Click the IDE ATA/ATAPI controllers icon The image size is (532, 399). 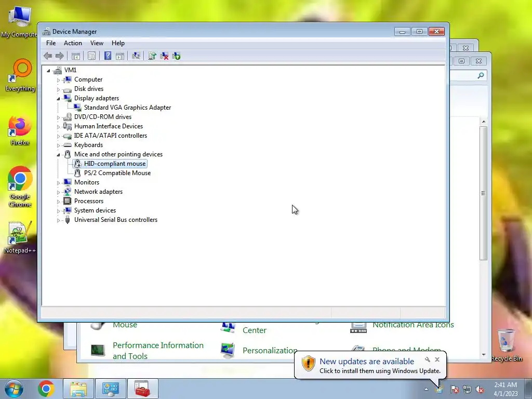point(68,136)
